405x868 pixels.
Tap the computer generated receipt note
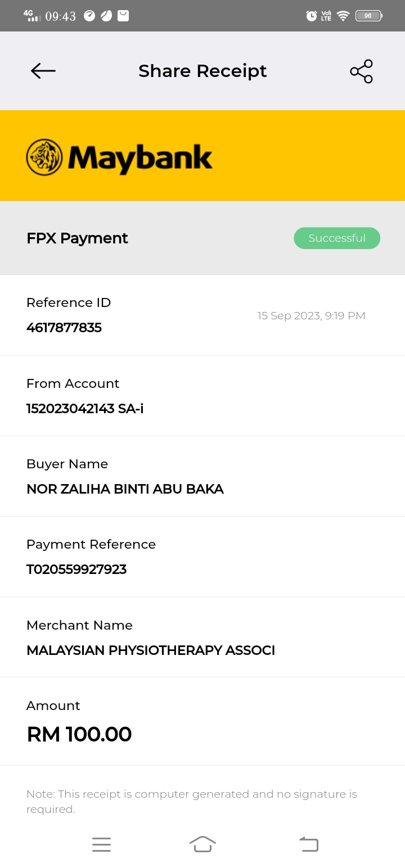tap(191, 801)
